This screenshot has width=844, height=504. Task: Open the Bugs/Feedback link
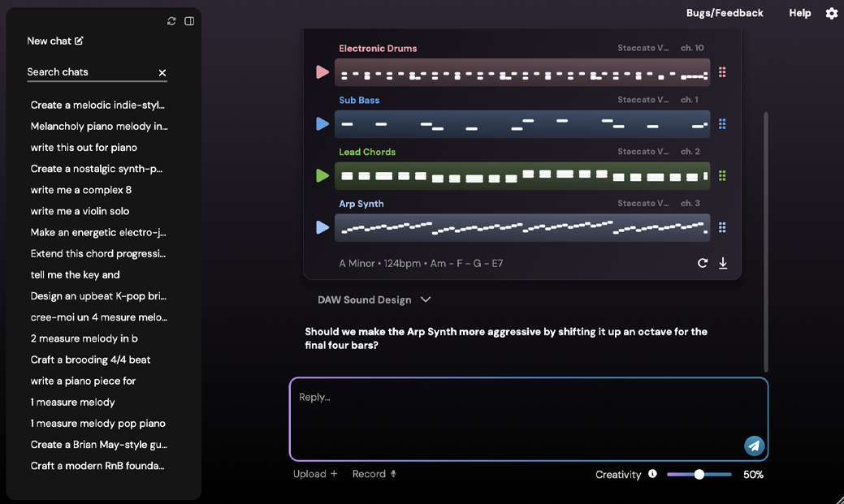pyautogui.click(x=725, y=13)
